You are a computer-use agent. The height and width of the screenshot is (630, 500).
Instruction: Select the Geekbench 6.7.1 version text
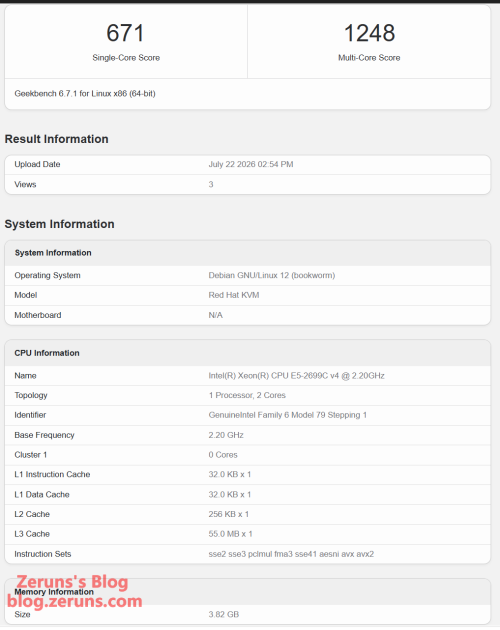[85, 94]
